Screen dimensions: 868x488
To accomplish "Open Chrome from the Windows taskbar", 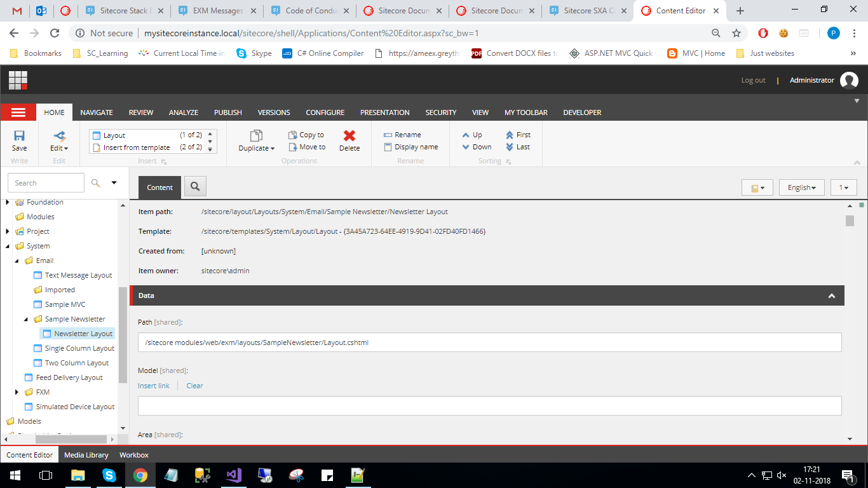I will [140, 475].
